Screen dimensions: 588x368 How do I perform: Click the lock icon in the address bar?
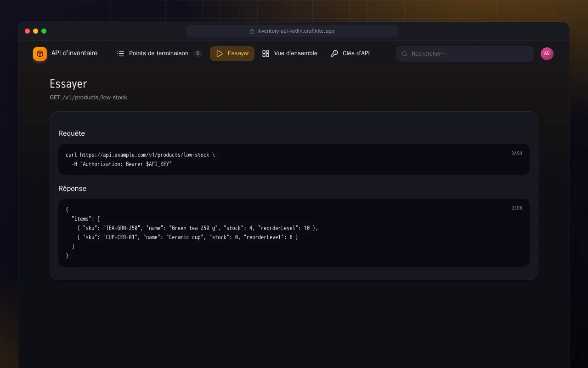(252, 31)
